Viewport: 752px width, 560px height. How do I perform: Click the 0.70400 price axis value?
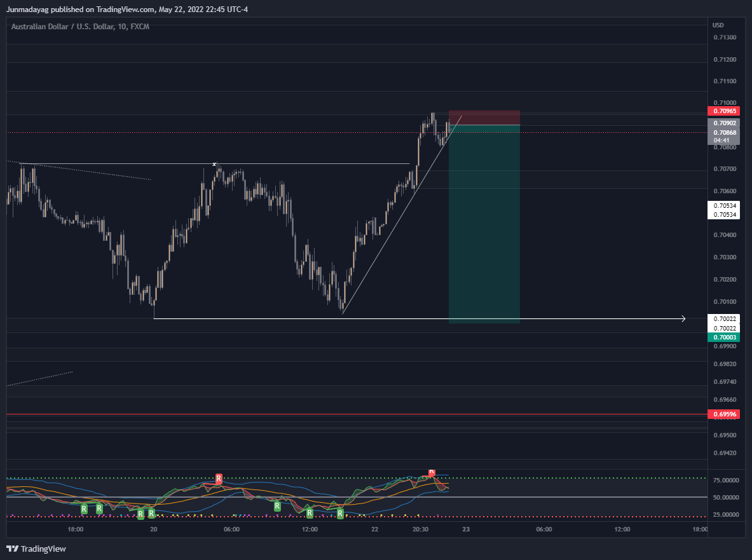725,235
